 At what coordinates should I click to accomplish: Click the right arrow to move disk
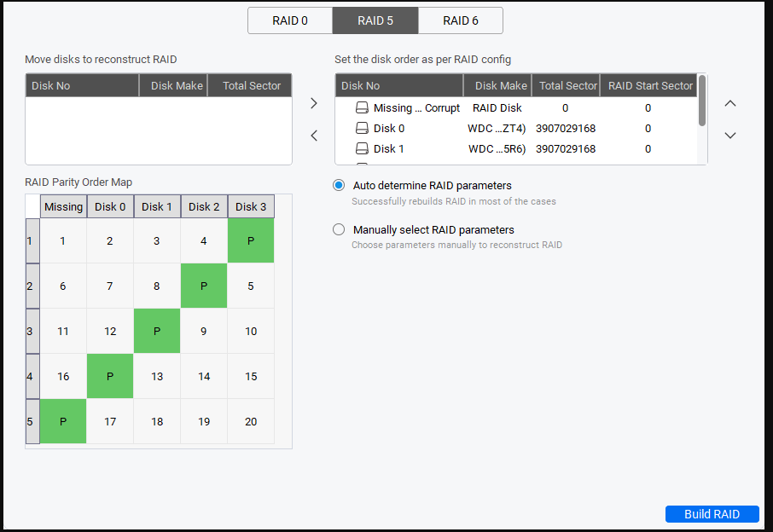click(x=313, y=103)
